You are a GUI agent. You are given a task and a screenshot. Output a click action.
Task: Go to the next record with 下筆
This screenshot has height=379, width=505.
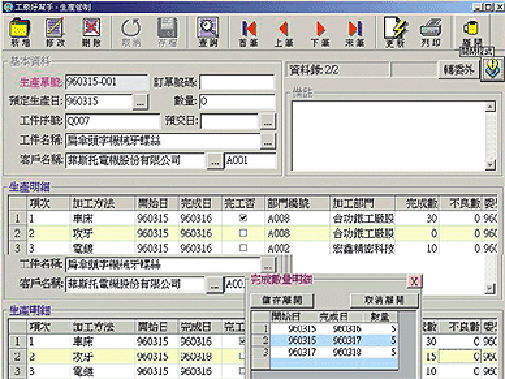click(320, 33)
